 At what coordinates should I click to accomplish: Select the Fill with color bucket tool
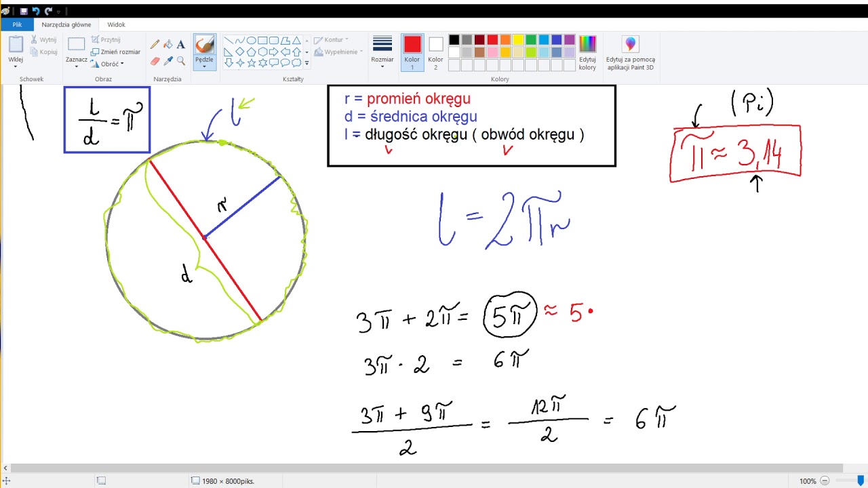click(167, 45)
